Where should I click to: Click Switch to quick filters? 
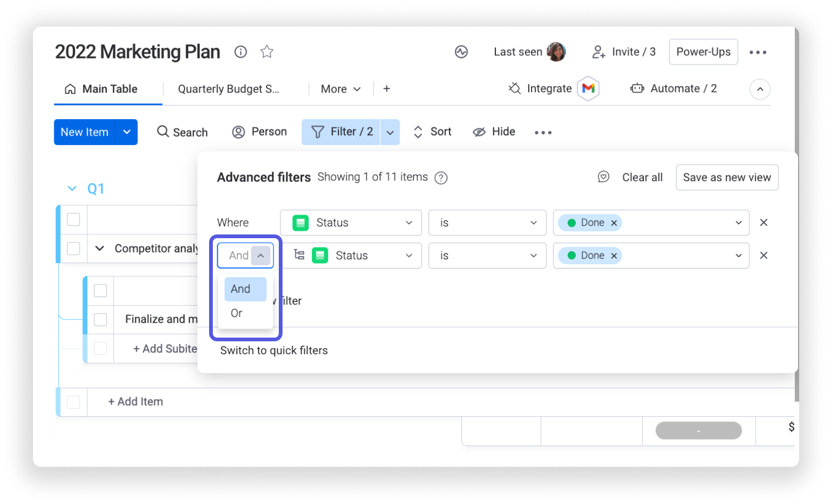[274, 350]
